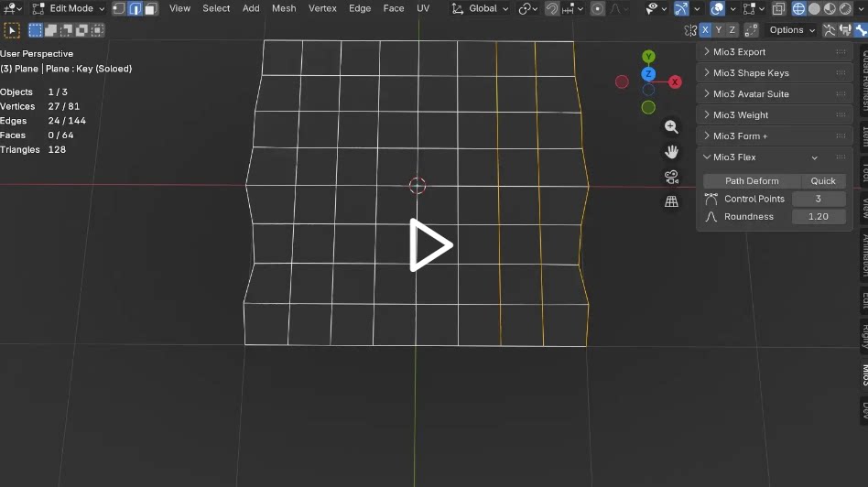868x487 pixels.
Task: Expand the Mio3 Export panel
Action: click(774, 52)
